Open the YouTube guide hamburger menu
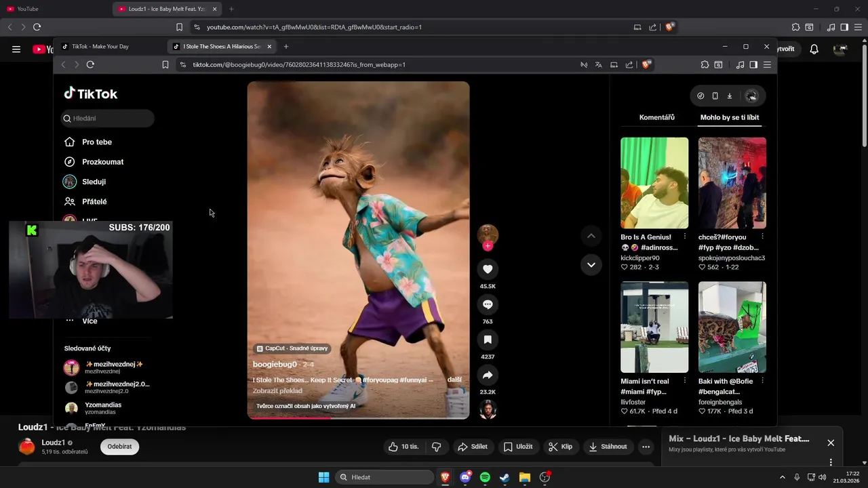This screenshot has width=868, height=488. (x=16, y=49)
